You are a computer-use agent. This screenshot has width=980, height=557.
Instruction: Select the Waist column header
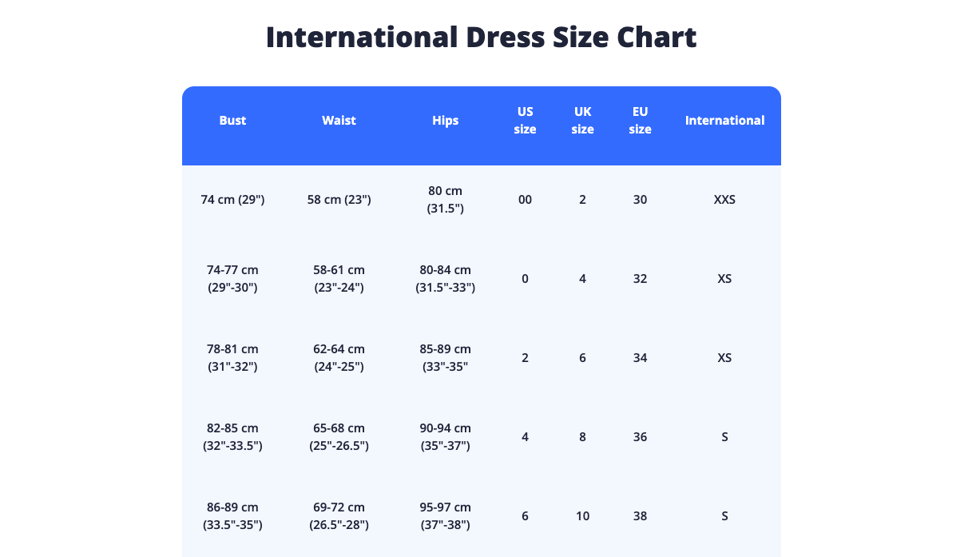pos(339,121)
